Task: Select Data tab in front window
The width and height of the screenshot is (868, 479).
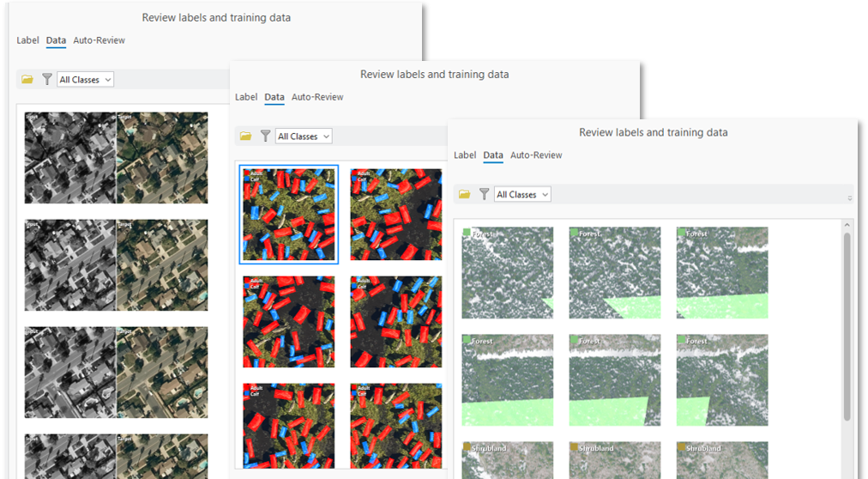Action: pyautogui.click(x=493, y=155)
